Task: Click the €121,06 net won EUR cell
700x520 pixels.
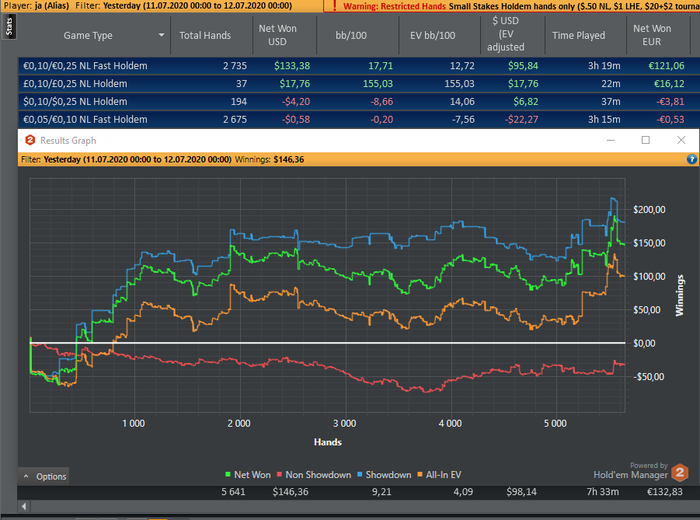Action: click(x=666, y=66)
